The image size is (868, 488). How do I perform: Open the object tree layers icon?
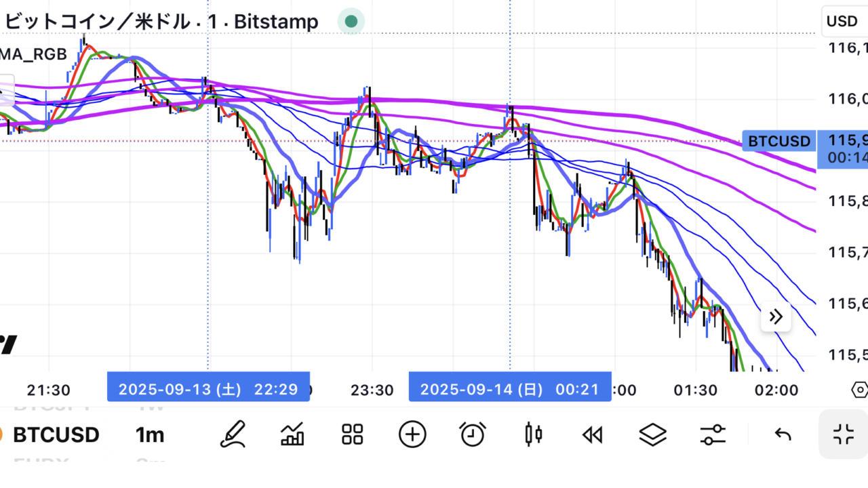click(652, 434)
